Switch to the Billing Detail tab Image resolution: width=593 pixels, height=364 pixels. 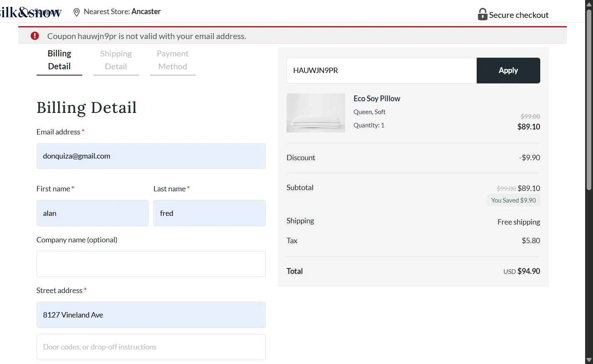click(59, 61)
